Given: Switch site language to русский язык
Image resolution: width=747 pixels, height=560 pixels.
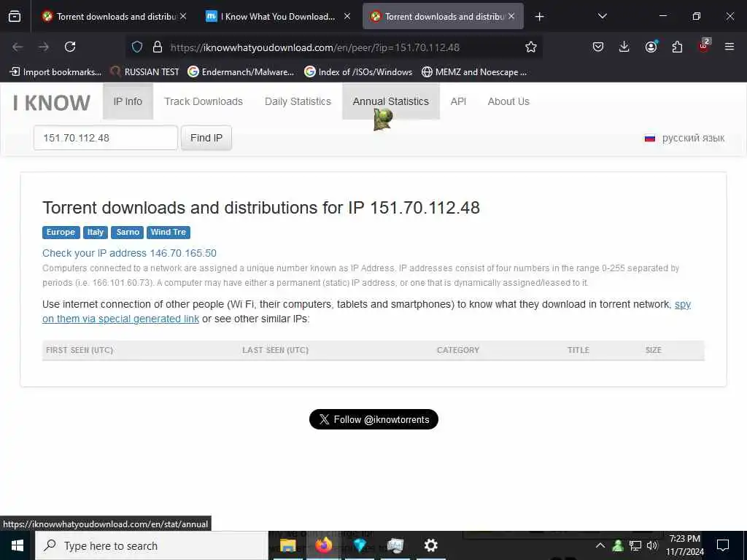Looking at the screenshot, I should 684,138.
